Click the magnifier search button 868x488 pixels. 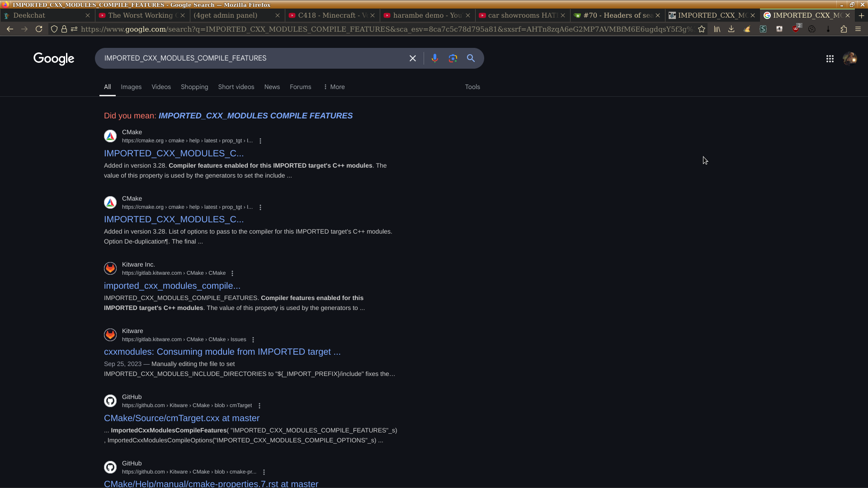(x=471, y=58)
